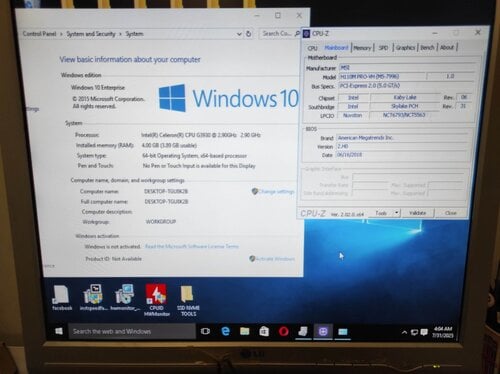500x374 pixels.
Task: Open the Windows Store taskbar icon
Action: coord(264,331)
